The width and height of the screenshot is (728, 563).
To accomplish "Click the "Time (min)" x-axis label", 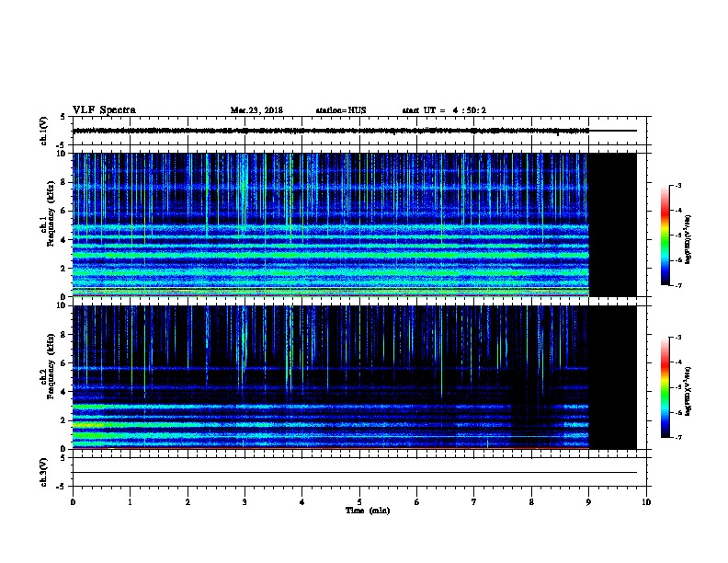I will (368, 511).
